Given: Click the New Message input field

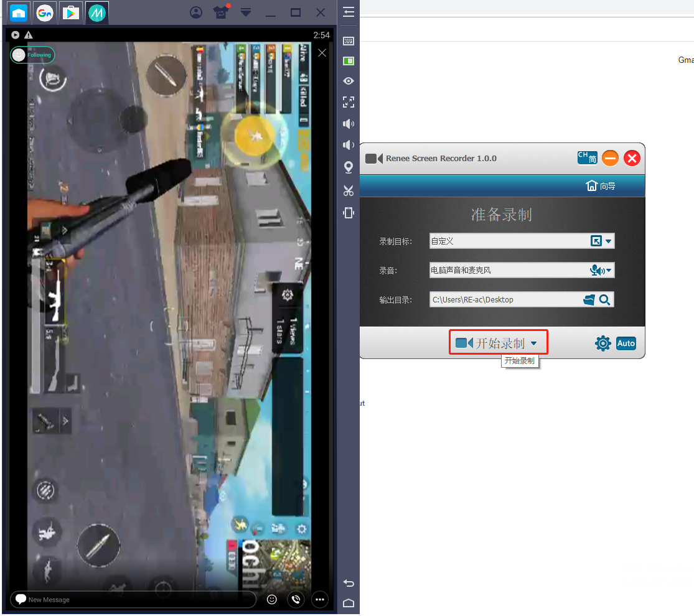Looking at the screenshot, I should click(133, 600).
